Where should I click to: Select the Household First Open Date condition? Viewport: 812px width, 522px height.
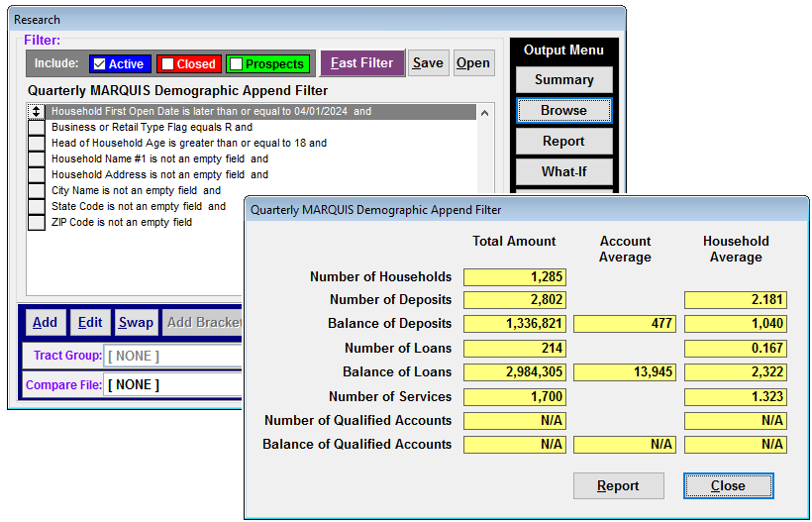[261, 111]
